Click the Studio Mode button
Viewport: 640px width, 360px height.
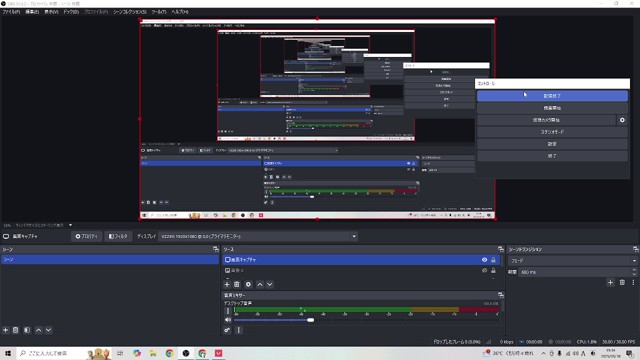[552, 132]
